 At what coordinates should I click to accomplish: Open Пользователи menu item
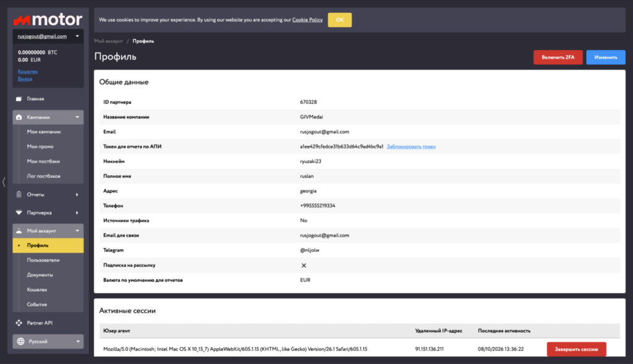(43, 260)
